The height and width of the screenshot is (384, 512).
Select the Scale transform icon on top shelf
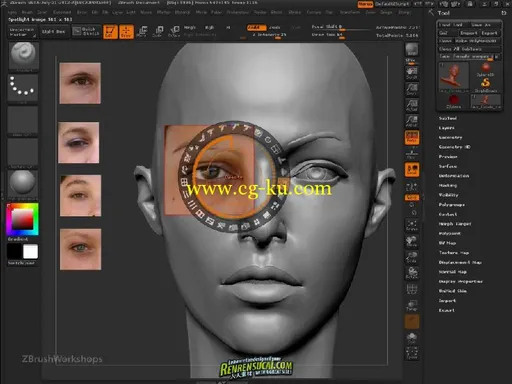point(158,32)
